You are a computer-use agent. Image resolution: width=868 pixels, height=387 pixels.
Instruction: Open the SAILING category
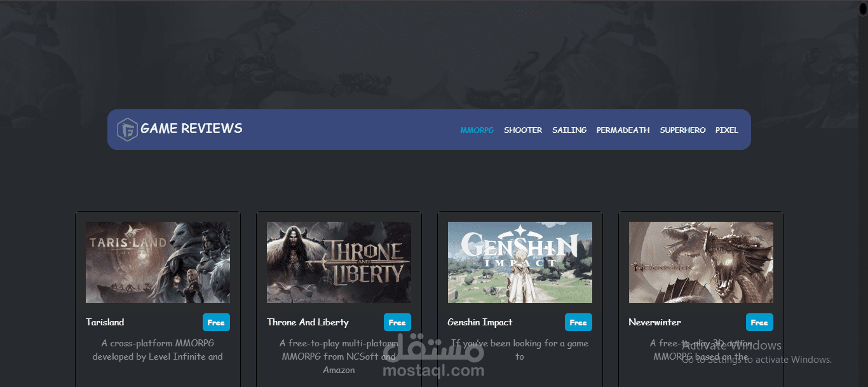click(x=569, y=130)
